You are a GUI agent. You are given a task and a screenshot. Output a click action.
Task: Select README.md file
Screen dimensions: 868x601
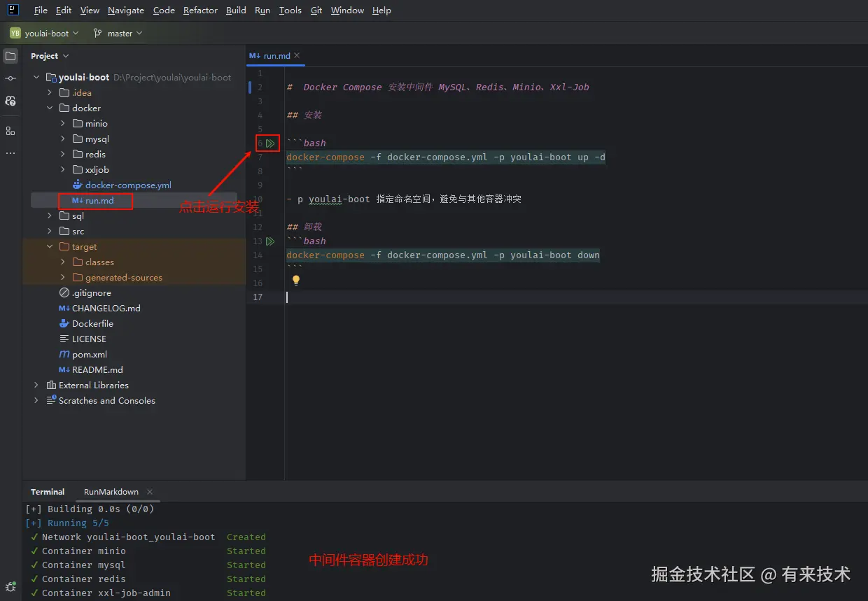(97, 369)
